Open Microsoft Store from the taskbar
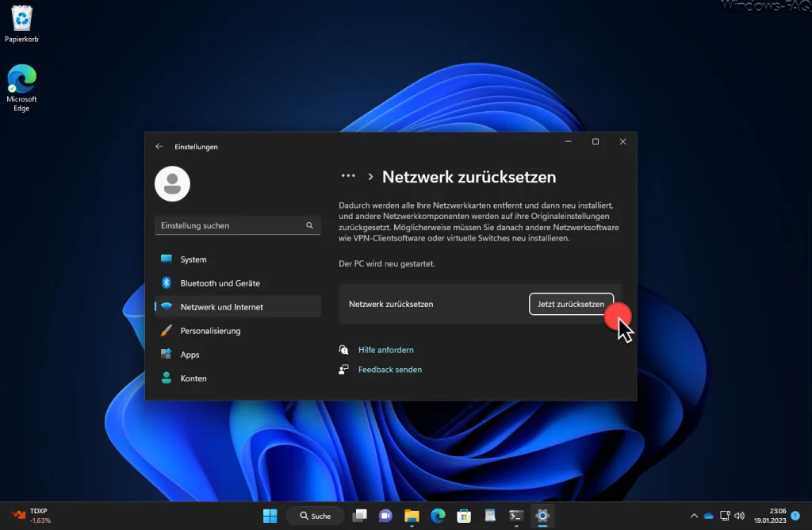This screenshot has width=812, height=530. click(x=464, y=516)
